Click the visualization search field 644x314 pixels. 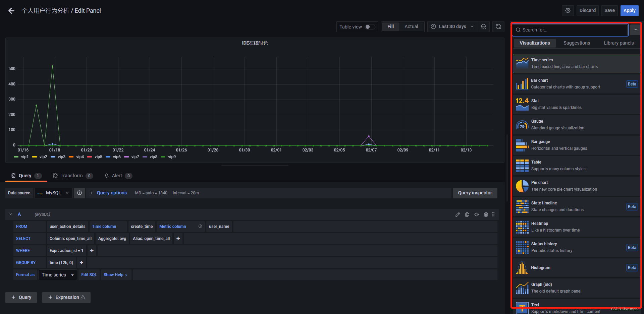pyautogui.click(x=570, y=29)
